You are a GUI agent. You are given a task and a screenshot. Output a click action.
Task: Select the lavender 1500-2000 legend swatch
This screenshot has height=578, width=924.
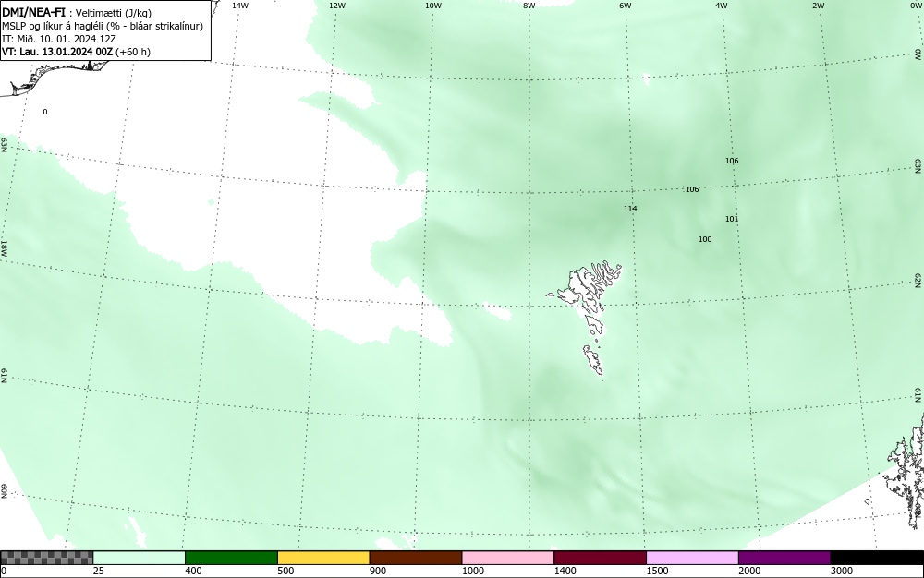pyautogui.click(x=692, y=558)
